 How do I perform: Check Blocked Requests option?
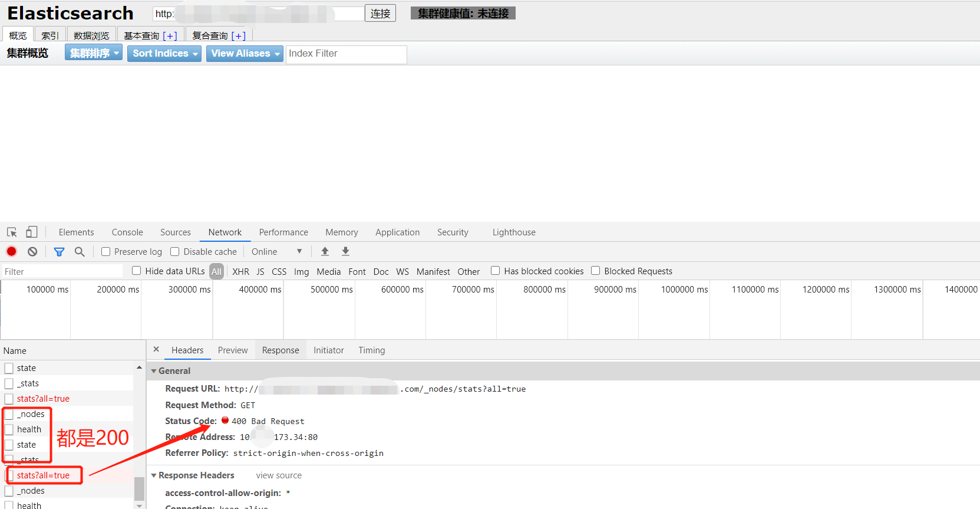click(596, 271)
